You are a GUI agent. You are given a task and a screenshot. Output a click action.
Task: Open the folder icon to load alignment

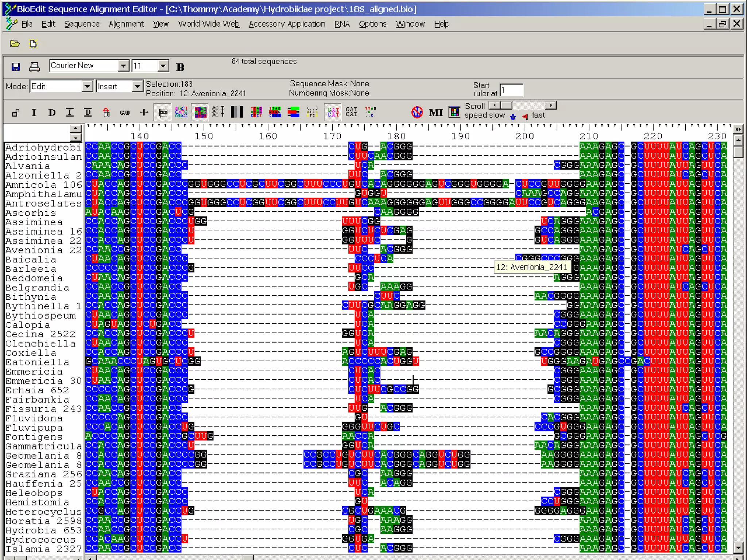[x=15, y=44]
